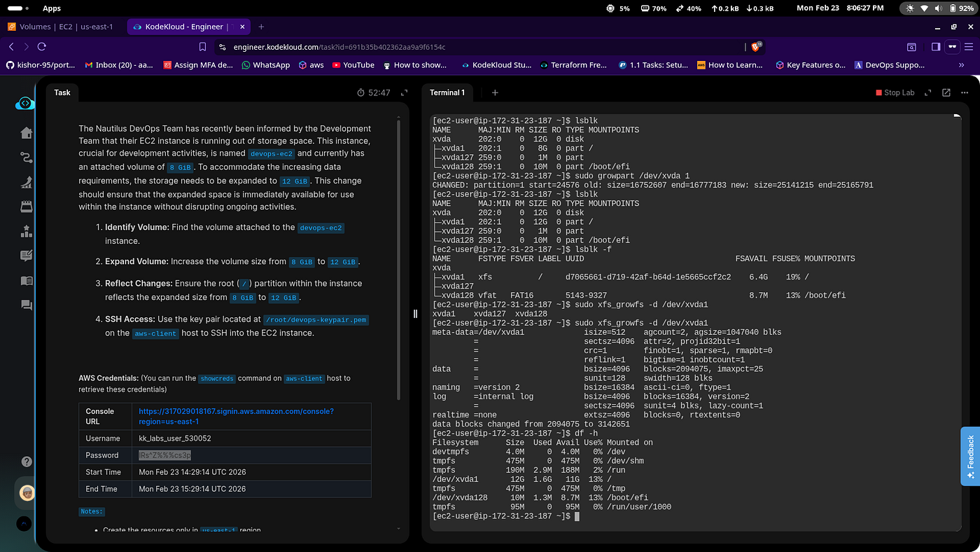
Task: Open the 1.1 Tasks: Setu... bookmark
Action: click(x=653, y=65)
